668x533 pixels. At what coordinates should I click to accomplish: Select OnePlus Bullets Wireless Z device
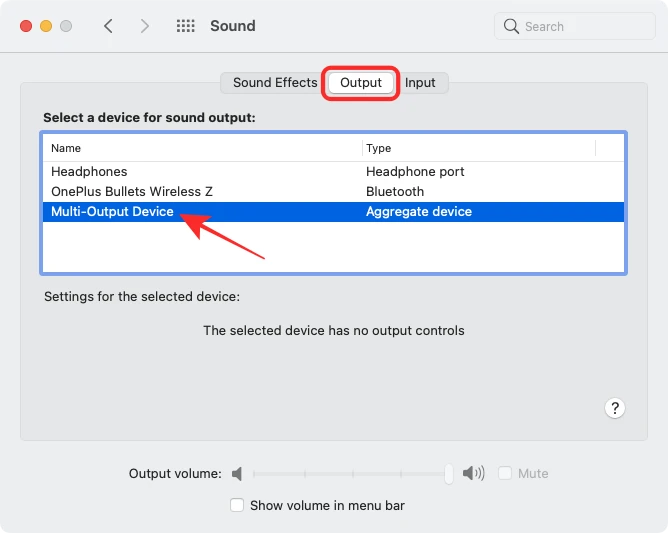pyautogui.click(x=132, y=191)
